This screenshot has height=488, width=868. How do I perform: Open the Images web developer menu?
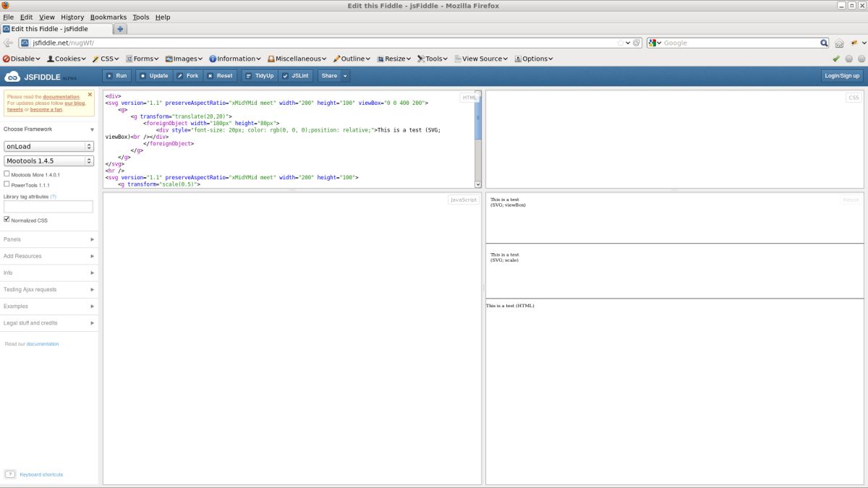click(x=185, y=59)
